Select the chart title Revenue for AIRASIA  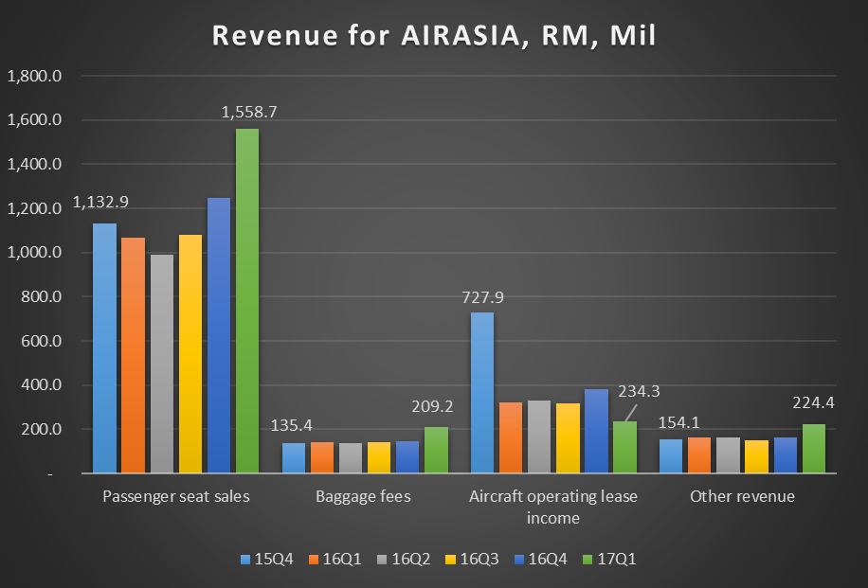433,35
